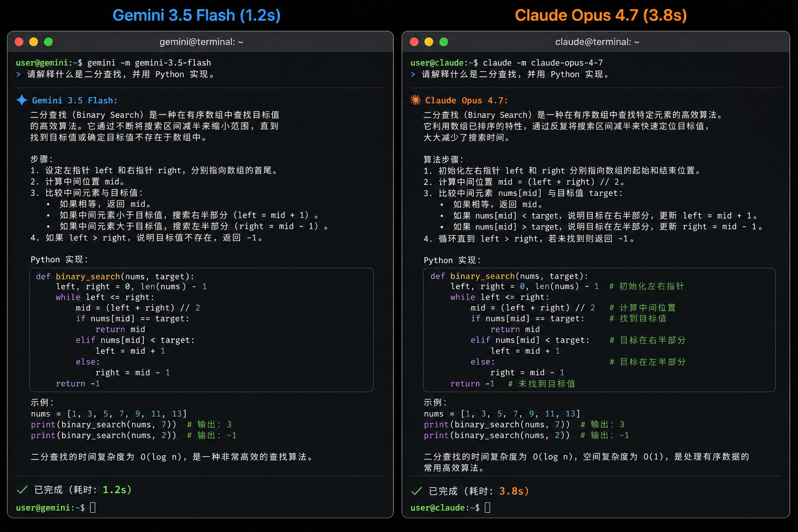Click "while left <= right:" in gemini code block

coord(105,297)
